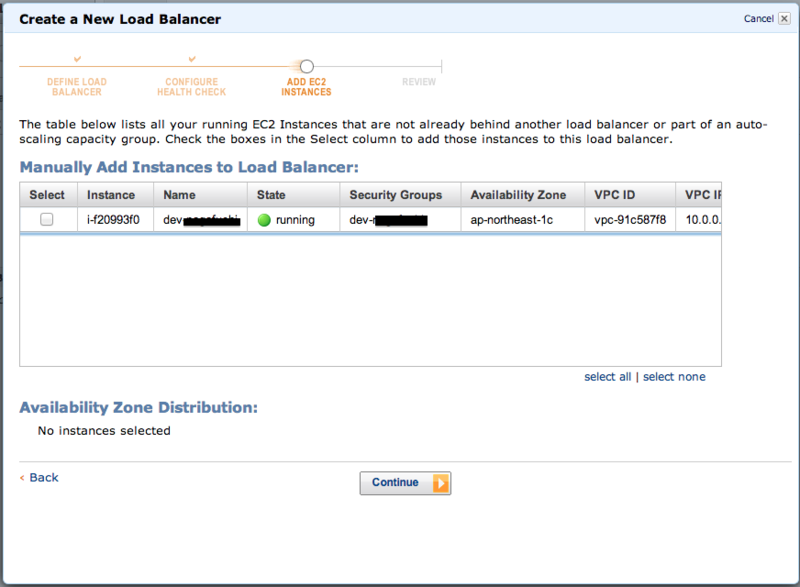The height and width of the screenshot is (587, 800).
Task: Click the vpc-91c587f8 cell
Action: click(630, 220)
